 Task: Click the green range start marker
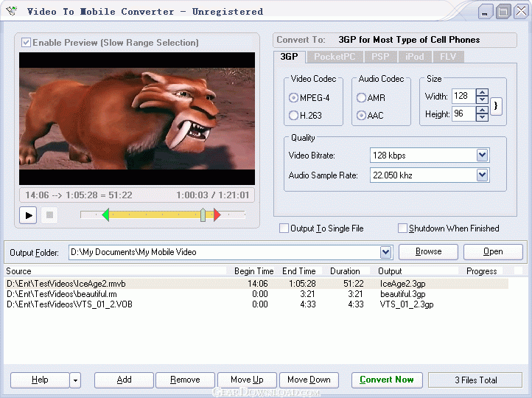pyautogui.click(x=105, y=214)
